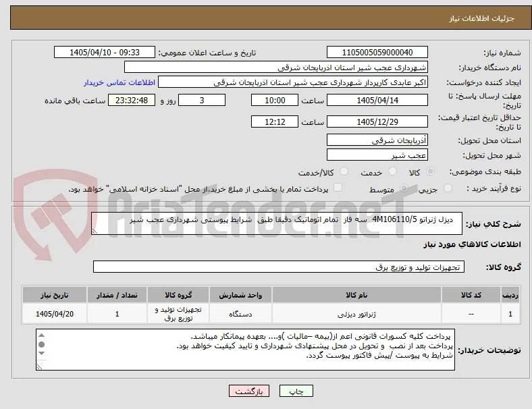Click the delivery city field عجب شیر
532x409 pixels.
[x=377, y=155]
